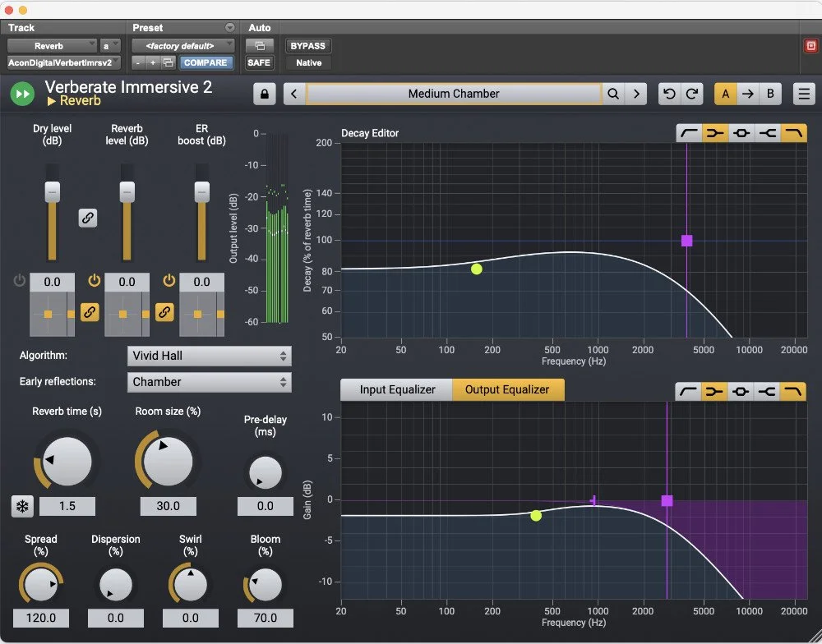Viewport: 822px width, 644px height.
Task: Open the insert position 'a' dropdown
Action: pos(110,46)
